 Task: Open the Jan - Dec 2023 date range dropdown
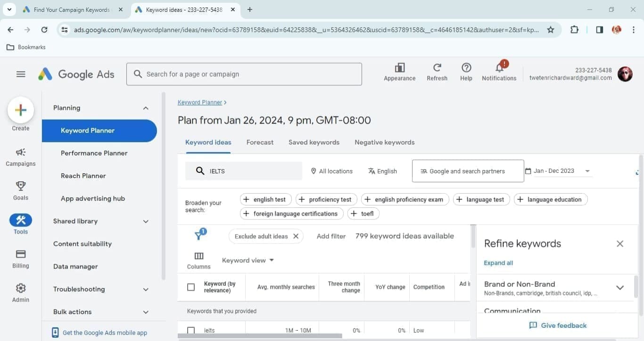pyautogui.click(x=558, y=171)
